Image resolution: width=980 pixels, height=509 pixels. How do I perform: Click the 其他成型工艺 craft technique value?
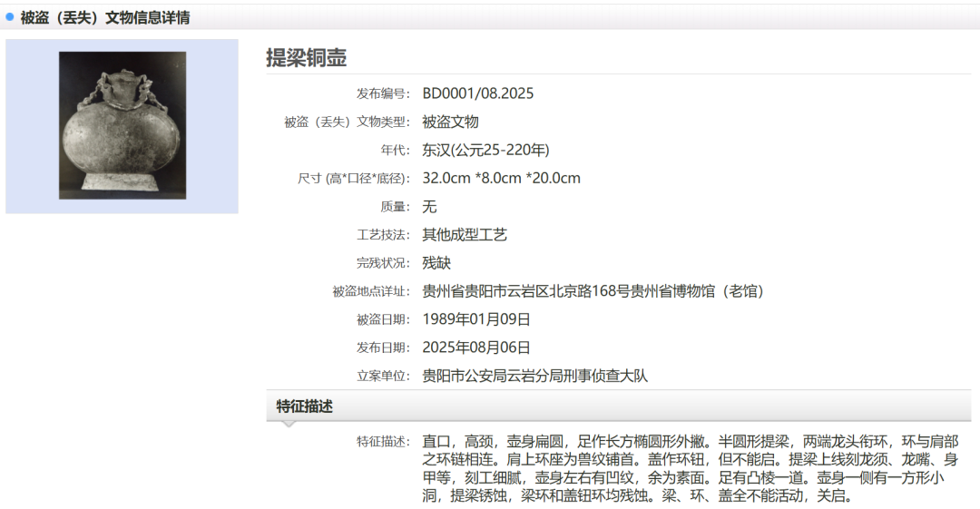[465, 235]
